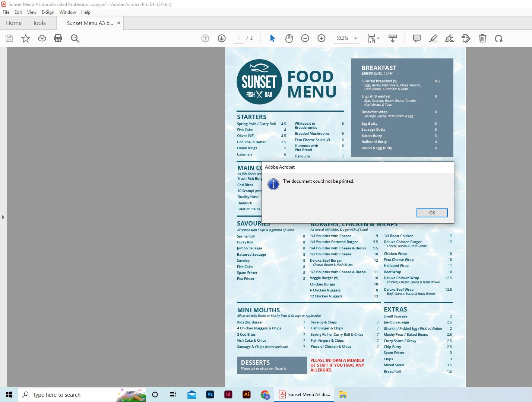Launch InDesign from taskbar
The width and height of the screenshot is (532, 402).
click(x=228, y=395)
